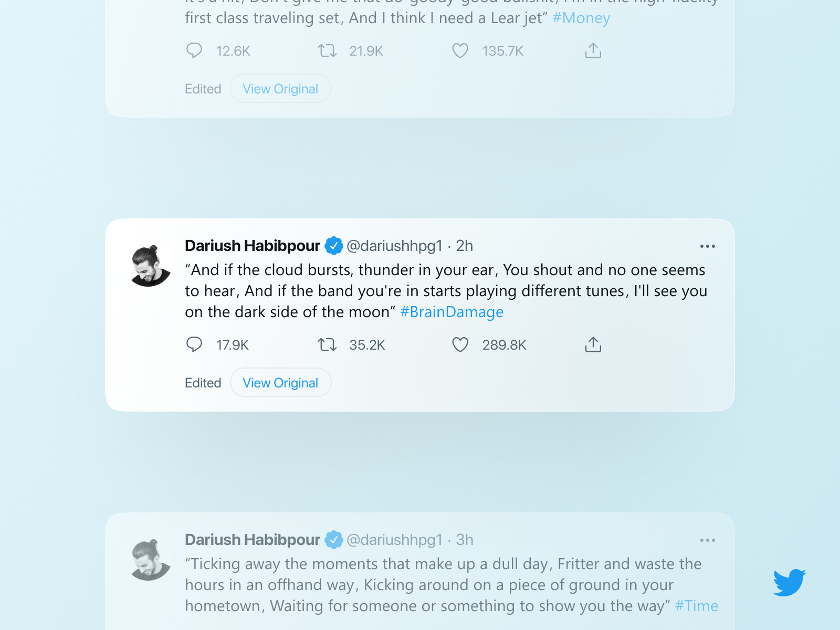Click View Original on the #Money tweet
Viewport: 840px width, 630px height.
(x=280, y=88)
